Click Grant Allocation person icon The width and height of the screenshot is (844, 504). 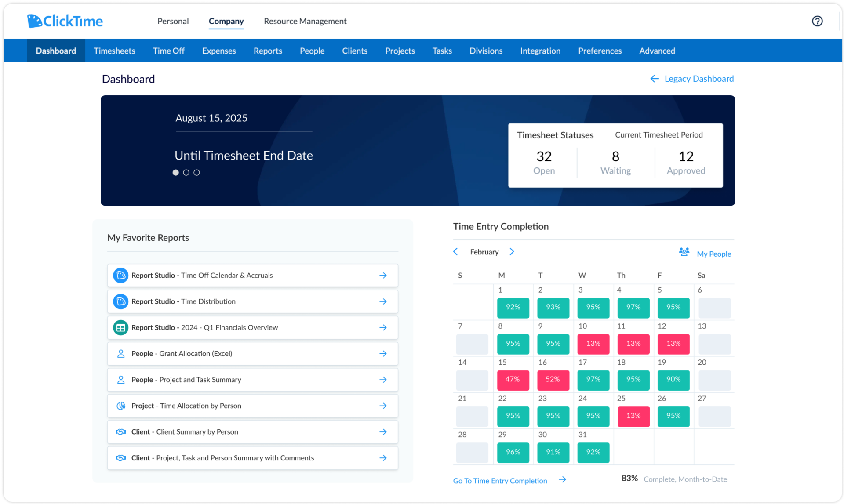(120, 354)
